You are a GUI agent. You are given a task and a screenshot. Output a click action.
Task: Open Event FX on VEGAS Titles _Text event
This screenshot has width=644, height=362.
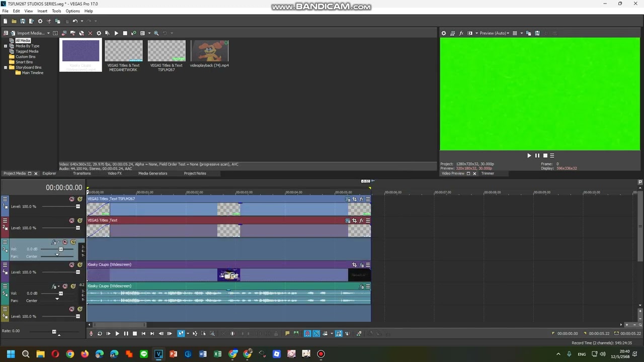(361, 221)
